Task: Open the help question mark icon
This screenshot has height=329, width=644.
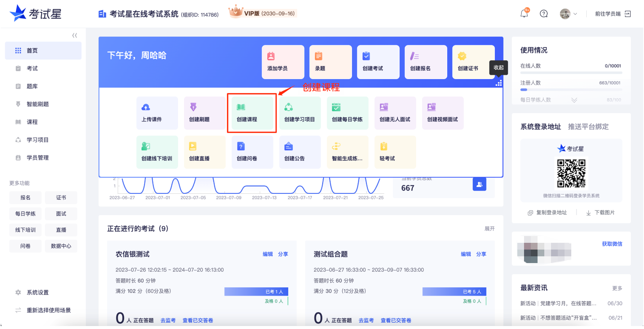Action: 544,14
